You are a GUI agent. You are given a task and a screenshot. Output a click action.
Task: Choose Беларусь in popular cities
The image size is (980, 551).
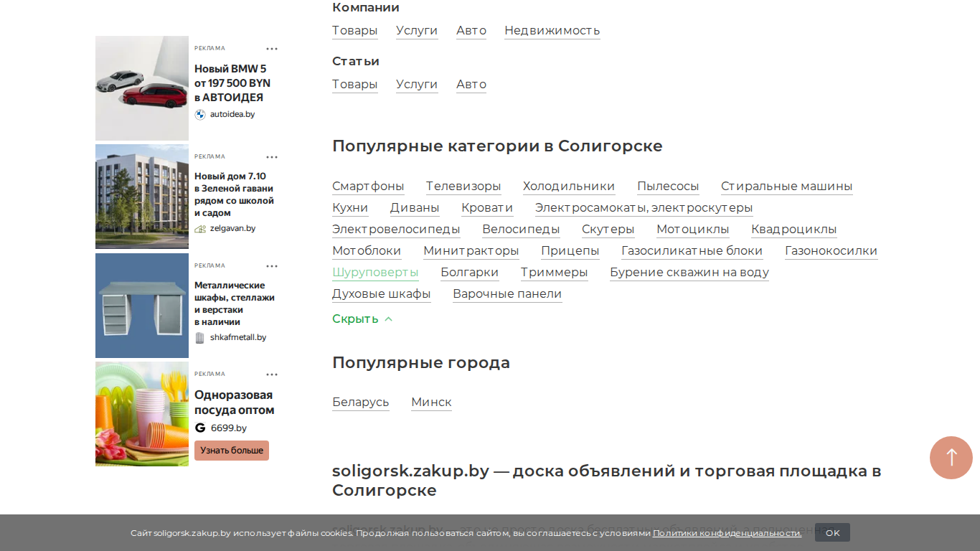click(x=361, y=402)
